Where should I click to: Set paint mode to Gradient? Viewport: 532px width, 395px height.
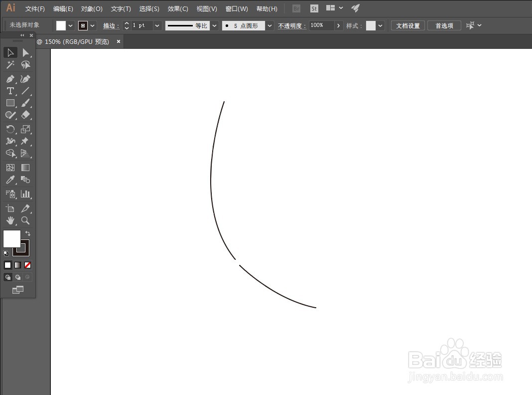tap(17, 265)
